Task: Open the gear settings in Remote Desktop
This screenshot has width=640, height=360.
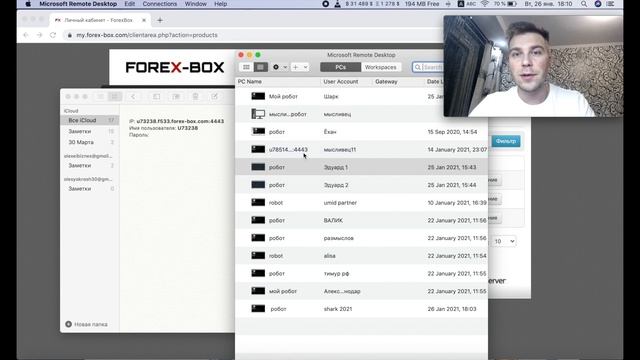Action: click(276, 67)
